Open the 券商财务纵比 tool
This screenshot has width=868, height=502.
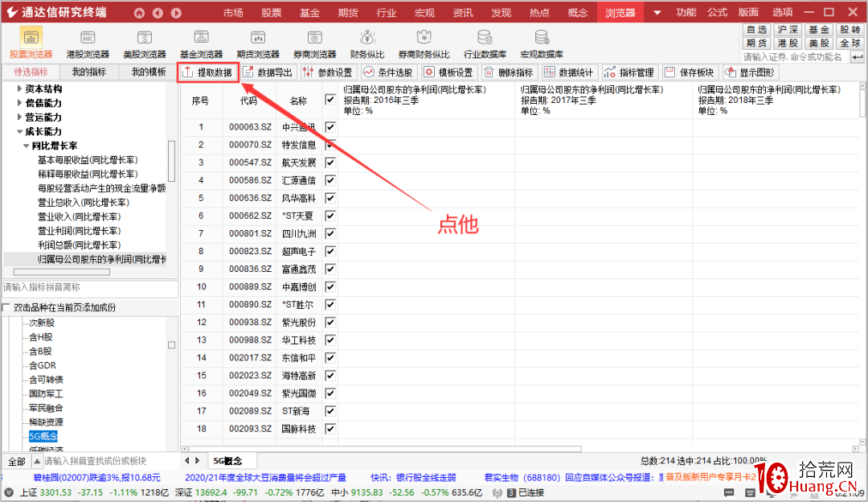point(424,43)
